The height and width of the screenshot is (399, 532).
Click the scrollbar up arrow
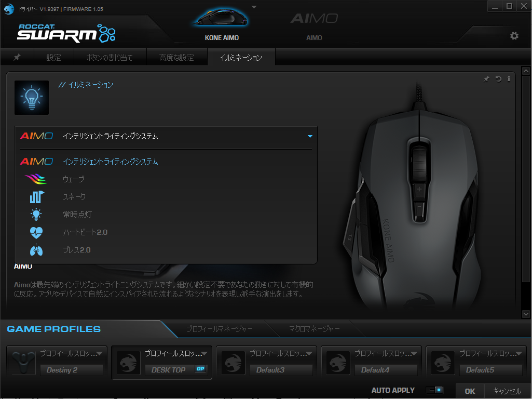(526, 71)
